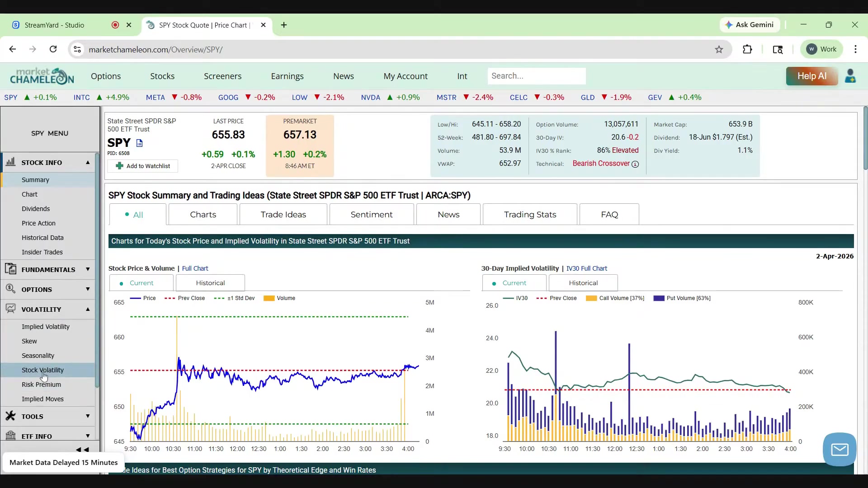
Task: Click the Bearish Crossover info icon
Action: pos(635,164)
